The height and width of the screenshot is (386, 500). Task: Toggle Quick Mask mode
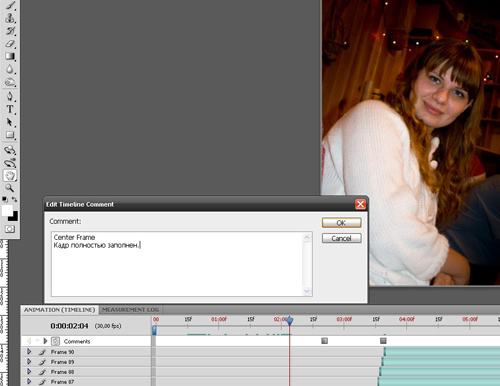pos(10,229)
